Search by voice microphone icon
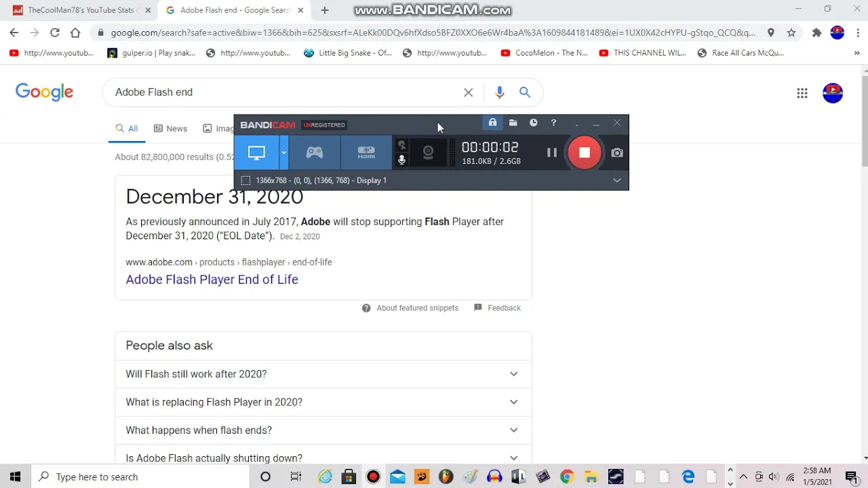Image resolution: width=868 pixels, height=488 pixels. [500, 92]
